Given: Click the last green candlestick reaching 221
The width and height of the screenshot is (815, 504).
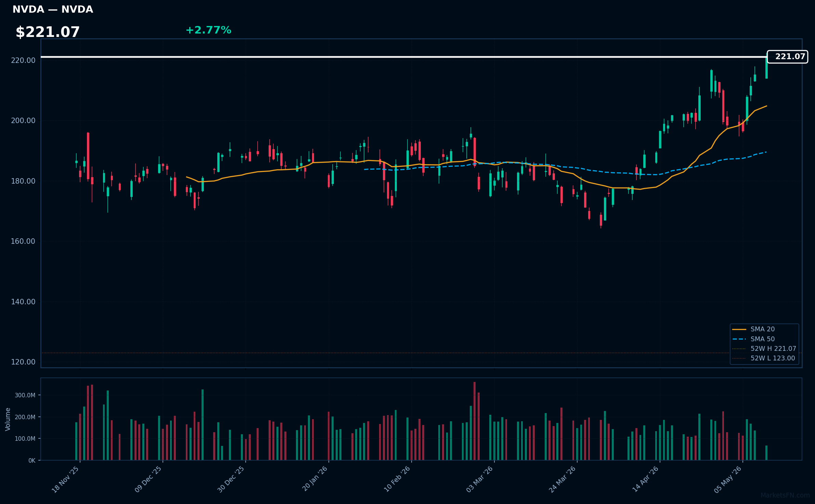Looking at the screenshot, I should point(766,68).
